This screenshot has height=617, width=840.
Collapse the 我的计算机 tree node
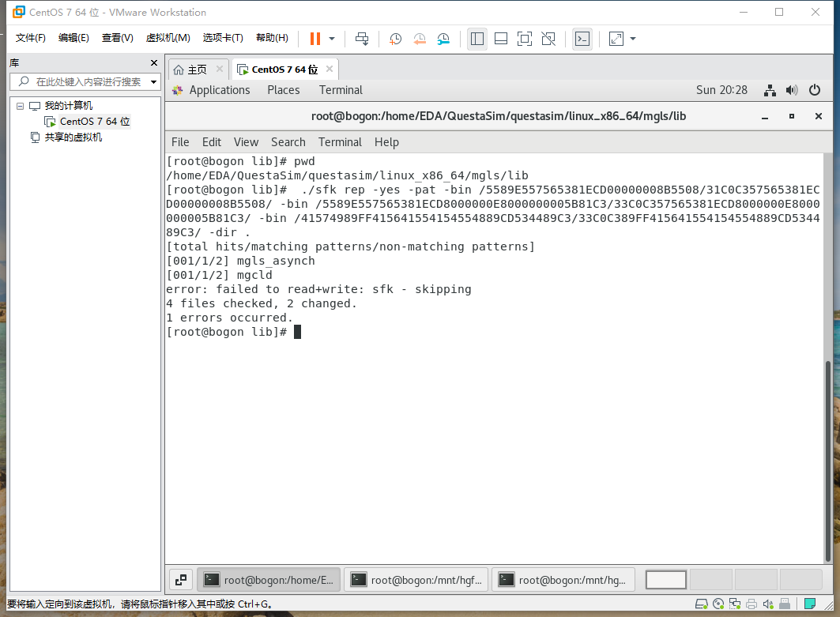point(20,106)
